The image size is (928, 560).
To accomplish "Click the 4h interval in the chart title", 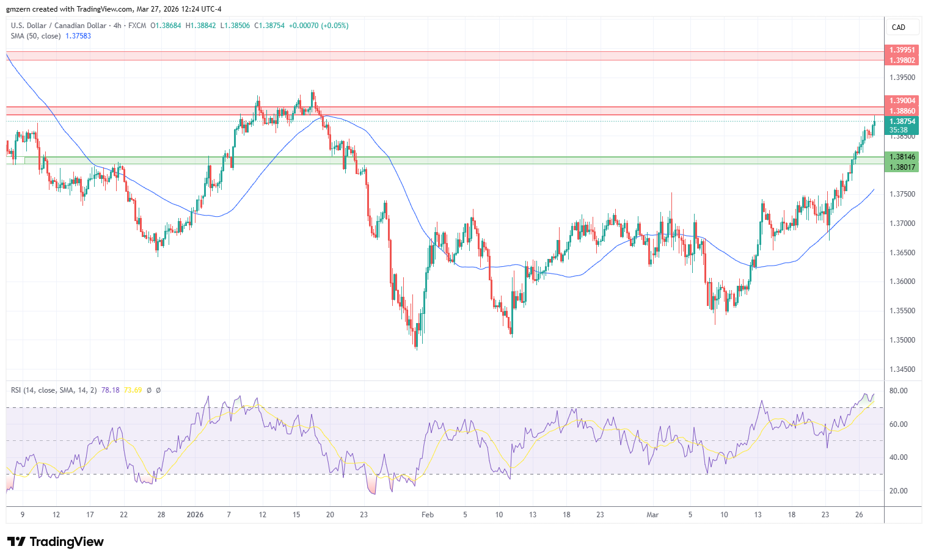I will (x=118, y=26).
